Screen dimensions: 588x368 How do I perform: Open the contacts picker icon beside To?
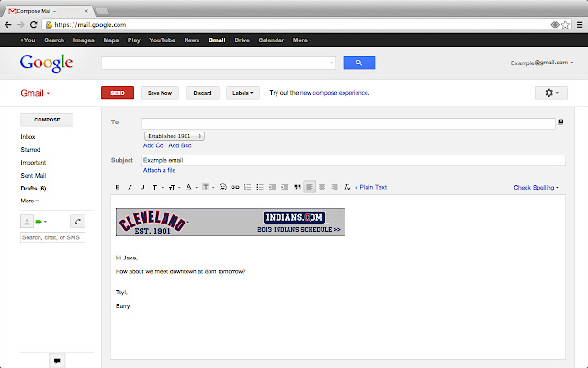click(560, 121)
